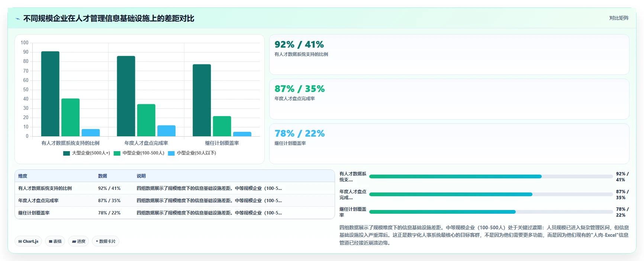Click the dashboard title 不同规模企业在人才管理…
The width and height of the screenshot is (644, 261).
109,19
